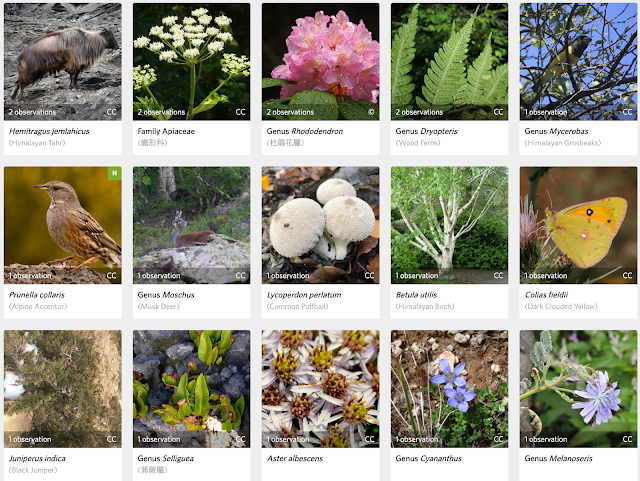
Task: Click the Genus Cyananthus blue flower photo
Action: point(449,389)
